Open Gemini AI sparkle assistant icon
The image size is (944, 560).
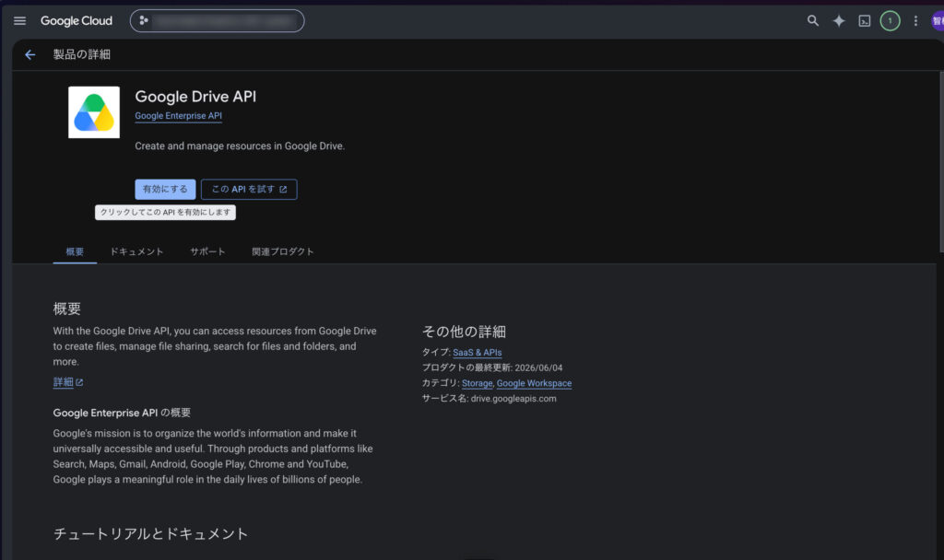point(839,21)
